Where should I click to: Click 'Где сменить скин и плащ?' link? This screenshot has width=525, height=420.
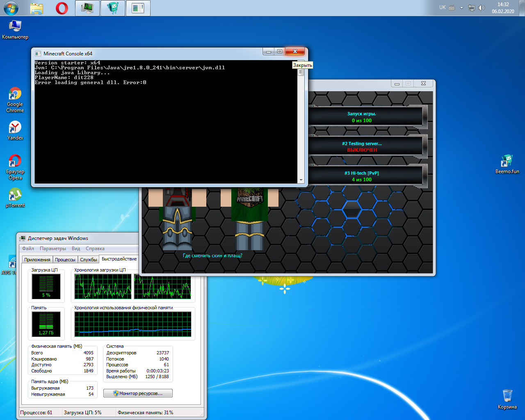tap(212, 256)
